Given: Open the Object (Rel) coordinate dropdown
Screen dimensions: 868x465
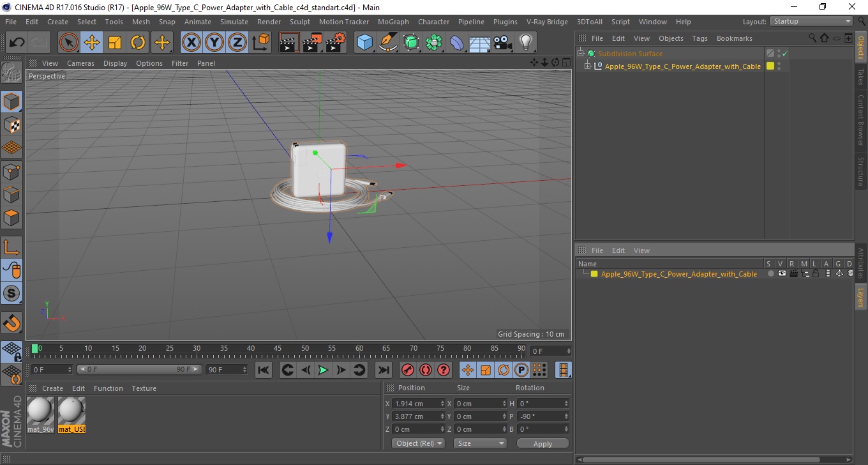Looking at the screenshot, I should (x=418, y=443).
